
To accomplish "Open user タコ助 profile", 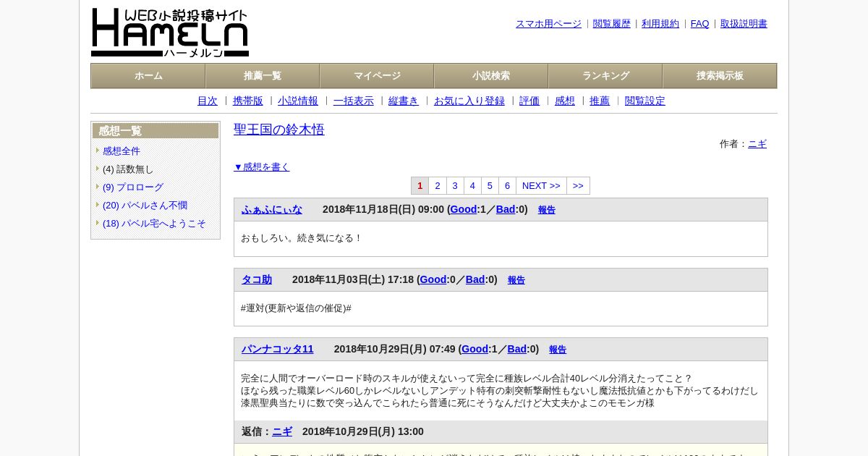I will coord(257,280).
